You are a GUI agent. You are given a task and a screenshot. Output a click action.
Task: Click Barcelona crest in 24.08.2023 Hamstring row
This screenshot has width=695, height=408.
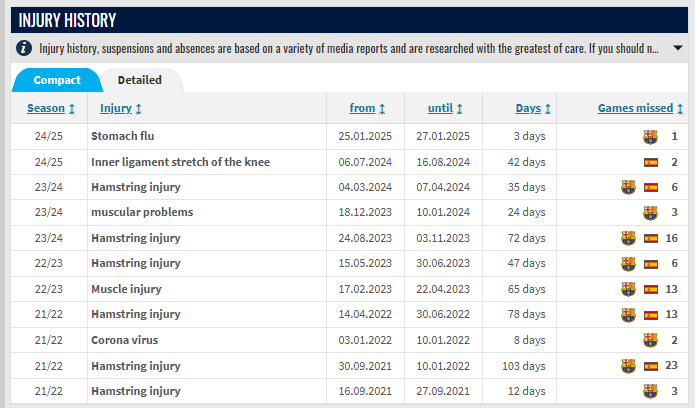628,238
